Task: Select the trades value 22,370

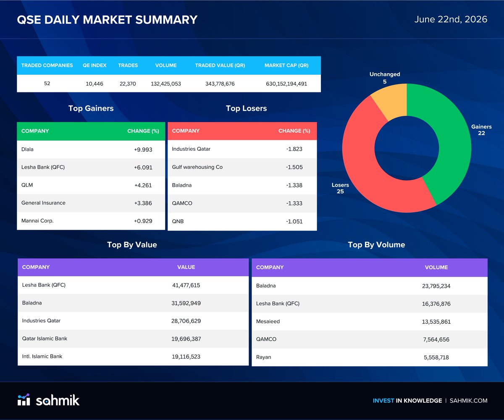Action: pos(128,84)
